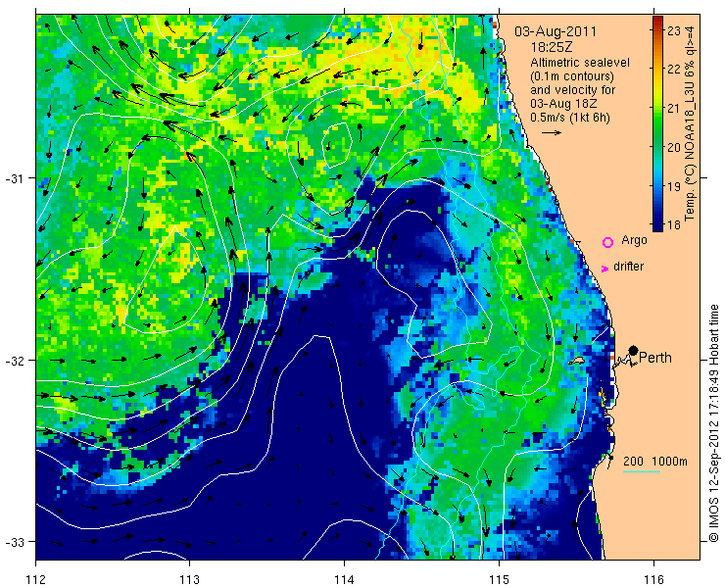Click the latitude label -31
The image size is (725, 588).
[16, 178]
